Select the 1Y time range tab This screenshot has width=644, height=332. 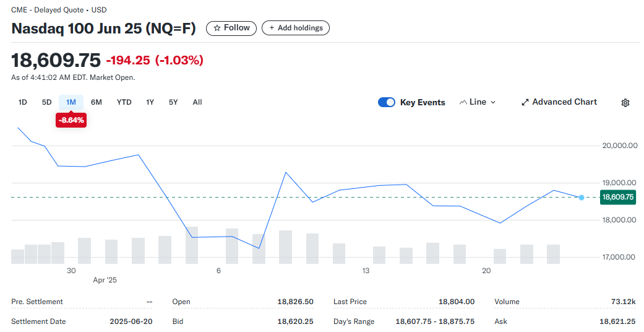150,102
